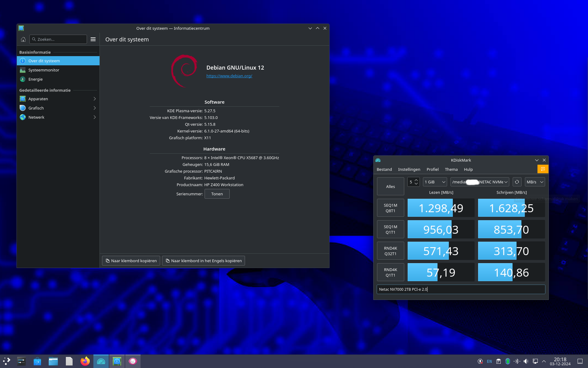Open the volume tray icon
The height and width of the screenshot is (368, 588).
(x=526, y=361)
